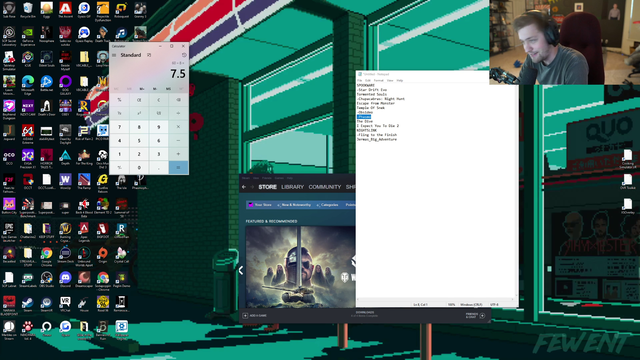Image resolution: width=640 pixels, height=360 pixels.
Task: Open the Notepad Format menu
Action: (378, 80)
